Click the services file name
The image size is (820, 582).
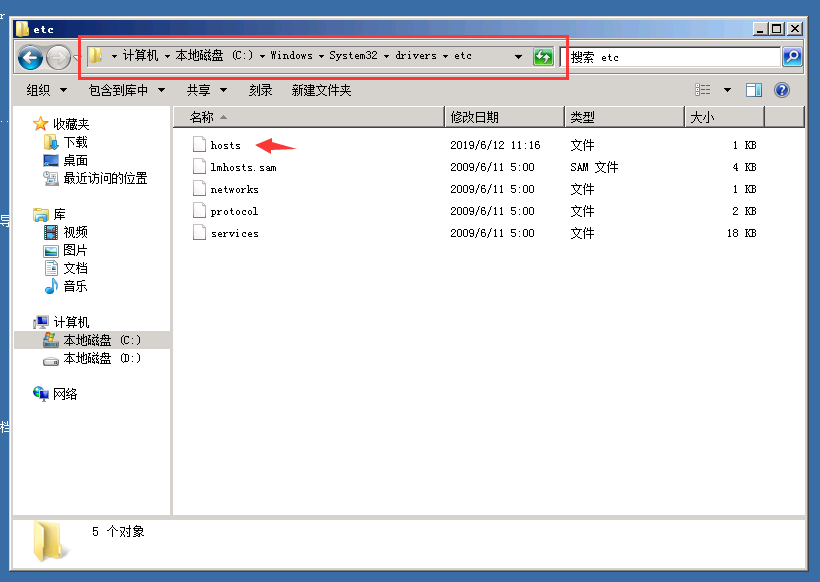[x=234, y=233]
